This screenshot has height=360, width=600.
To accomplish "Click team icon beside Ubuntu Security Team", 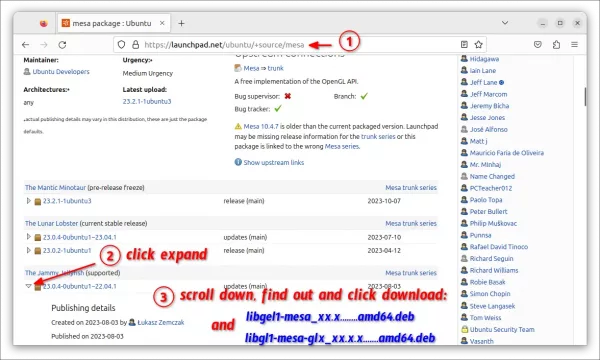I will pos(464,329).
